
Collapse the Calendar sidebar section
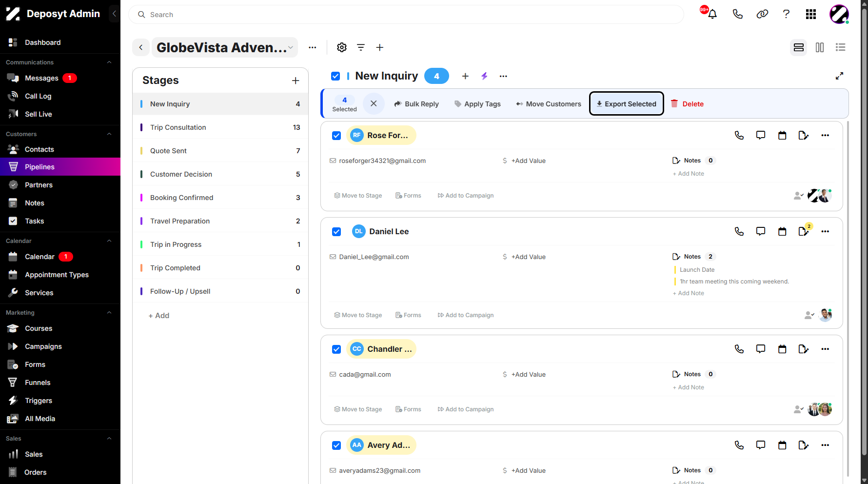(x=109, y=241)
